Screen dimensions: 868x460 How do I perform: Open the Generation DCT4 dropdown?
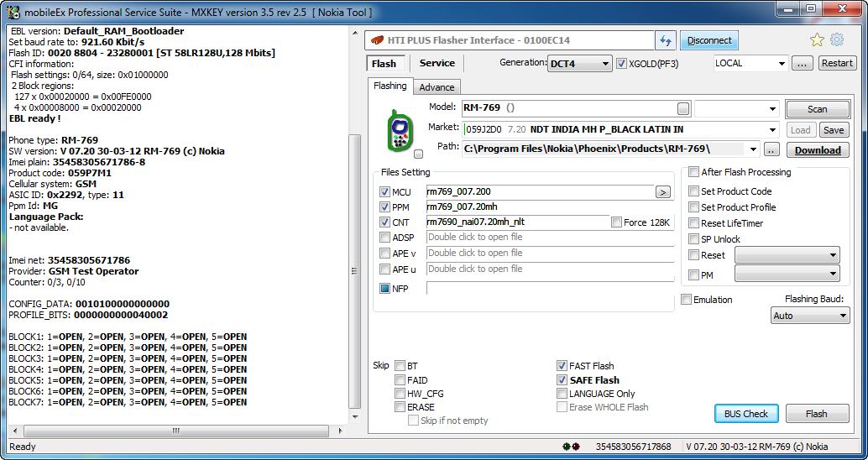coord(579,64)
